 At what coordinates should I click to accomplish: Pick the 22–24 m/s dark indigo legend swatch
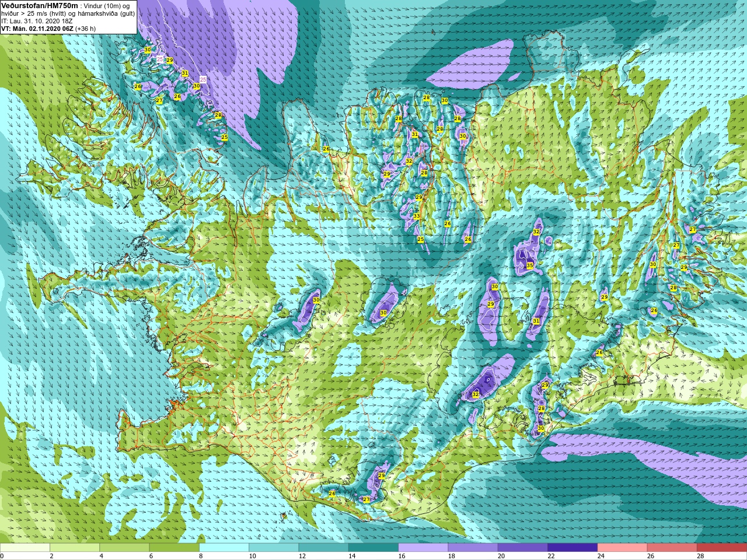(x=573, y=548)
